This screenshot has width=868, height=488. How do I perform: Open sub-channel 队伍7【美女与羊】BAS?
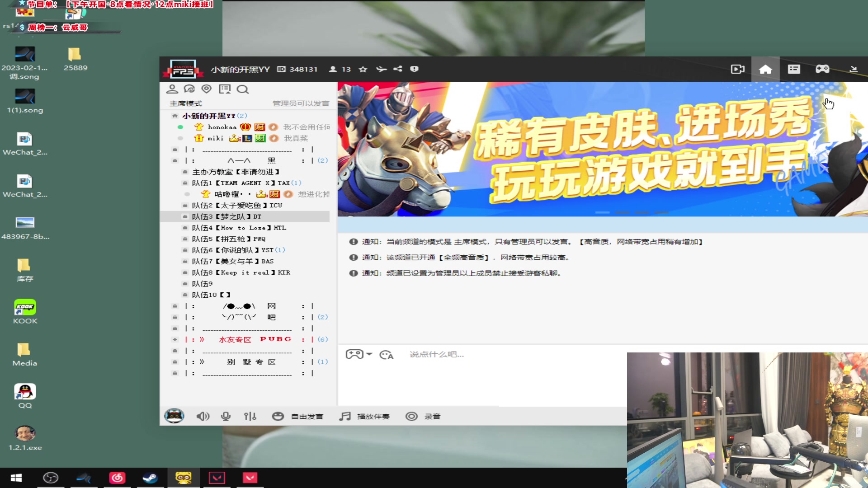(232, 261)
